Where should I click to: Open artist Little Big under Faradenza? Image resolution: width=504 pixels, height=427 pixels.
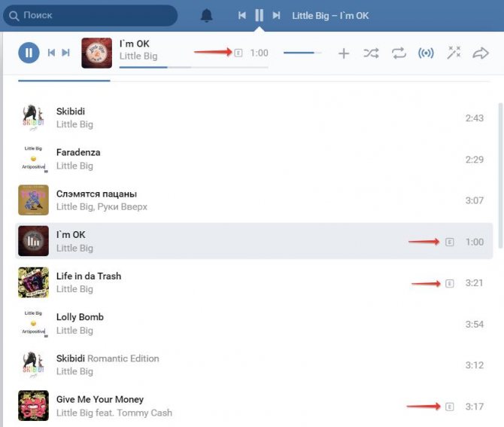click(74, 166)
